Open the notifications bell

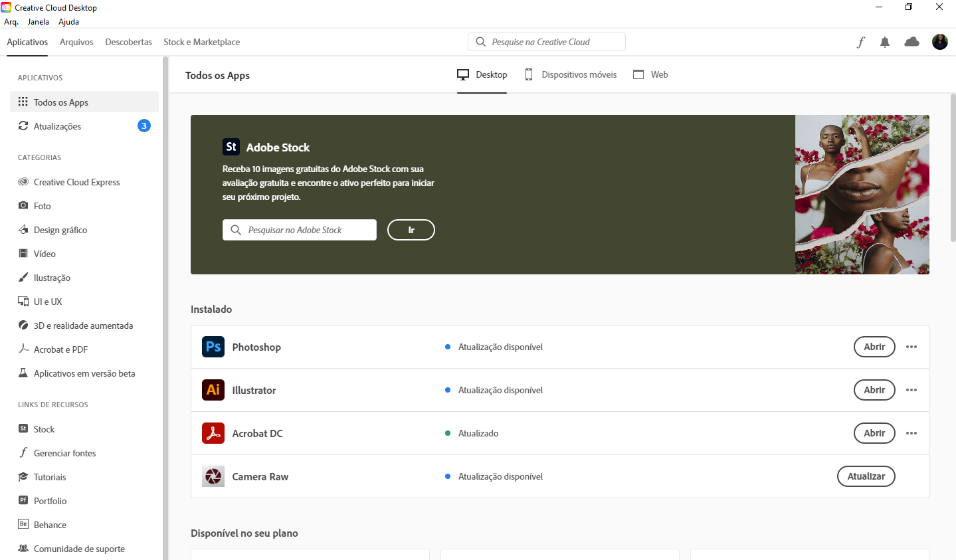coord(885,43)
